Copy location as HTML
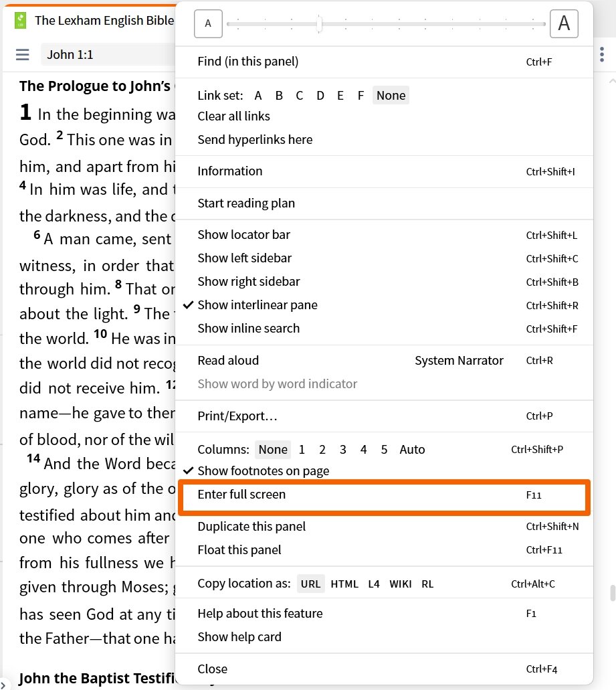The height and width of the screenshot is (690, 616). (344, 584)
